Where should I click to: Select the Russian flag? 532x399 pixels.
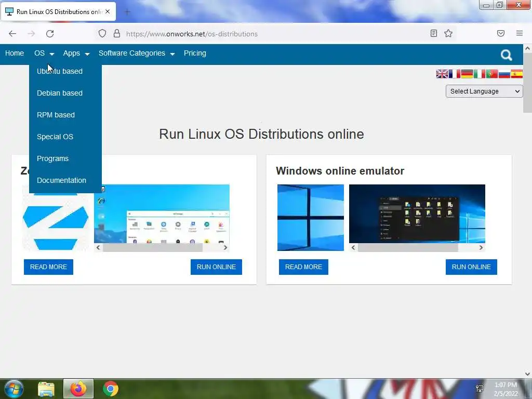504,74
